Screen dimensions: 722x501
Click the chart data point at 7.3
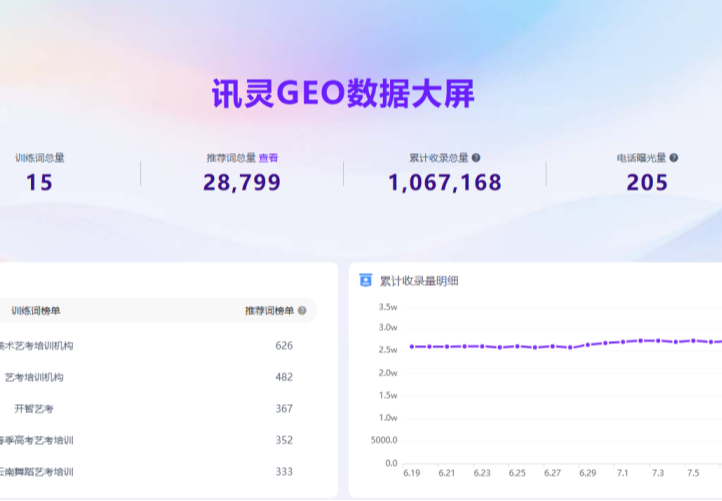[x=658, y=341]
